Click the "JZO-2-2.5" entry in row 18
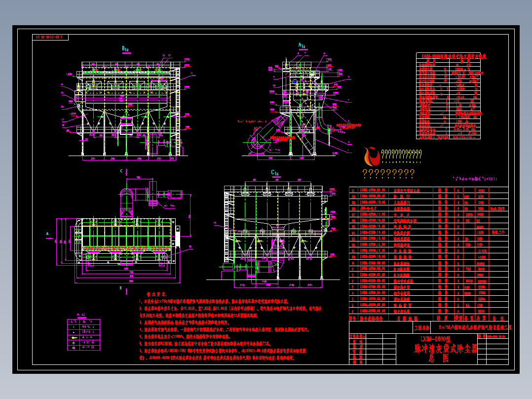The height and width of the screenshot is (399, 532). pyautogui.click(x=368, y=208)
